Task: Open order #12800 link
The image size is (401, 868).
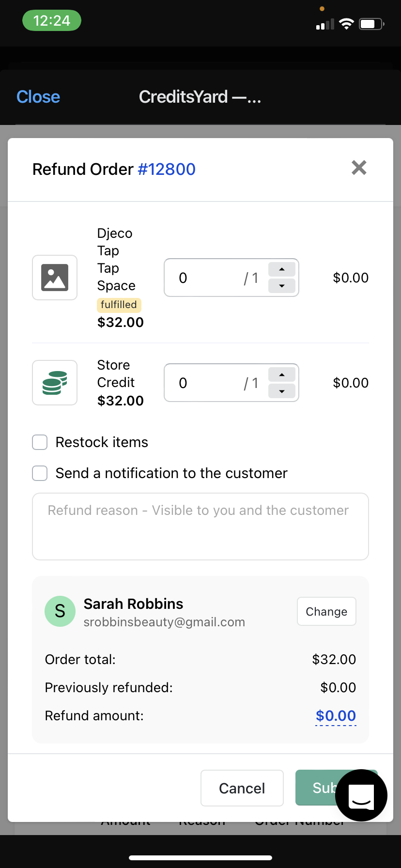Action: click(x=167, y=169)
